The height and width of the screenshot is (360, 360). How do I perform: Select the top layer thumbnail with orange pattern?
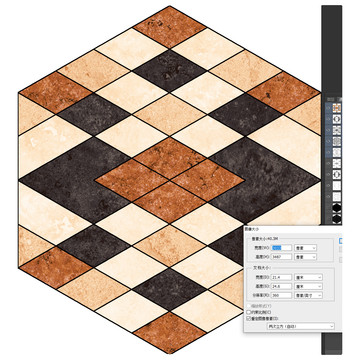click(337, 108)
